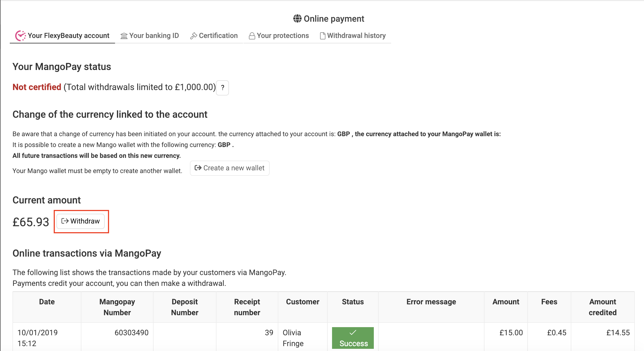Click Create a new wallet button

(229, 168)
